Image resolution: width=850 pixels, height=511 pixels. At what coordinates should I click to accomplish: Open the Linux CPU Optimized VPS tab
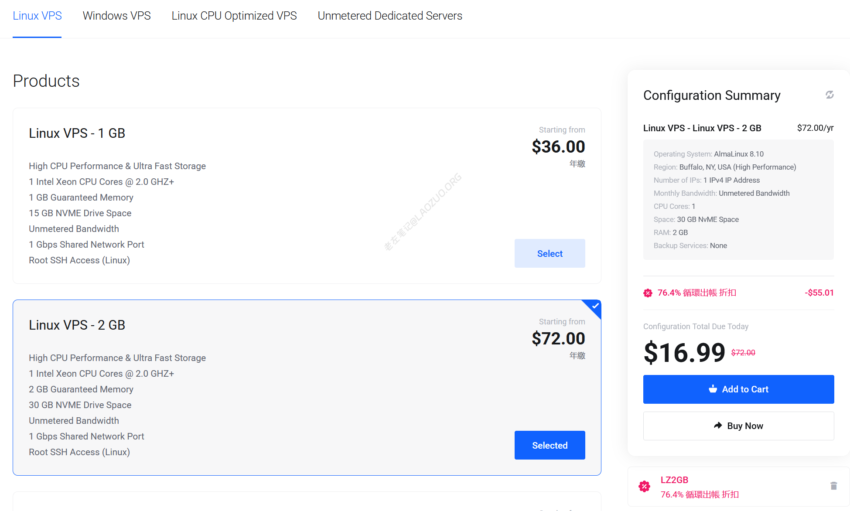click(x=234, y=16)
